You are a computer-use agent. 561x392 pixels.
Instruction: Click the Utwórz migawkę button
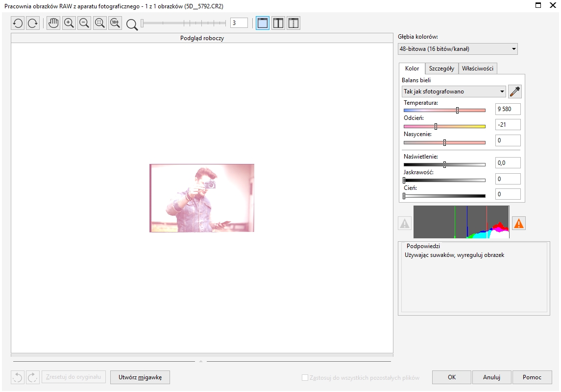pyautogui.click(x=140, y=377)
